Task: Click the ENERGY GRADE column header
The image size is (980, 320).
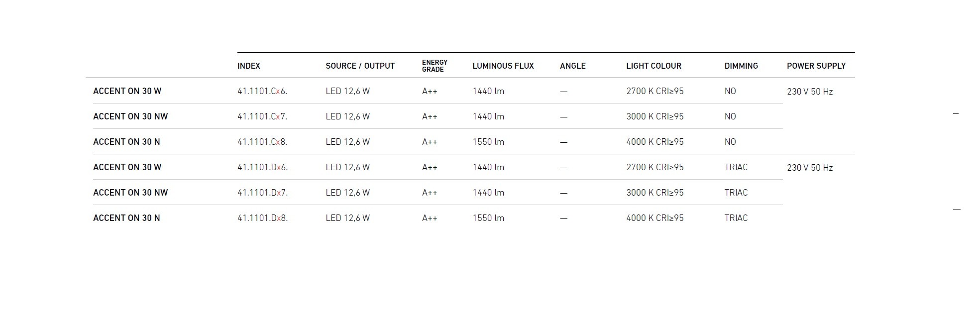Action: (x=435, y=66)
